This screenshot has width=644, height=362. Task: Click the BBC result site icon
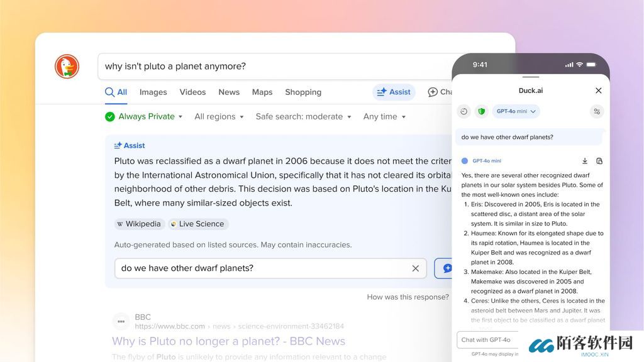coord(121,322)
